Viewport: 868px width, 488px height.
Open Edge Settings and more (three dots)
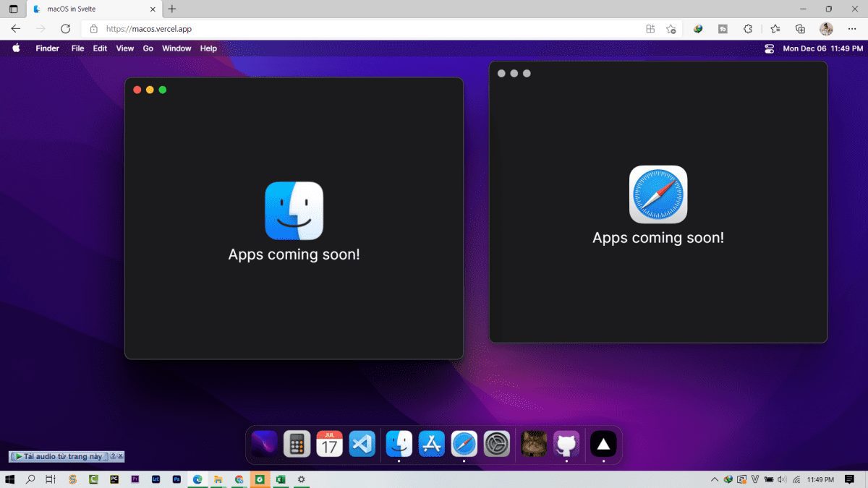(x=851, y=29)
